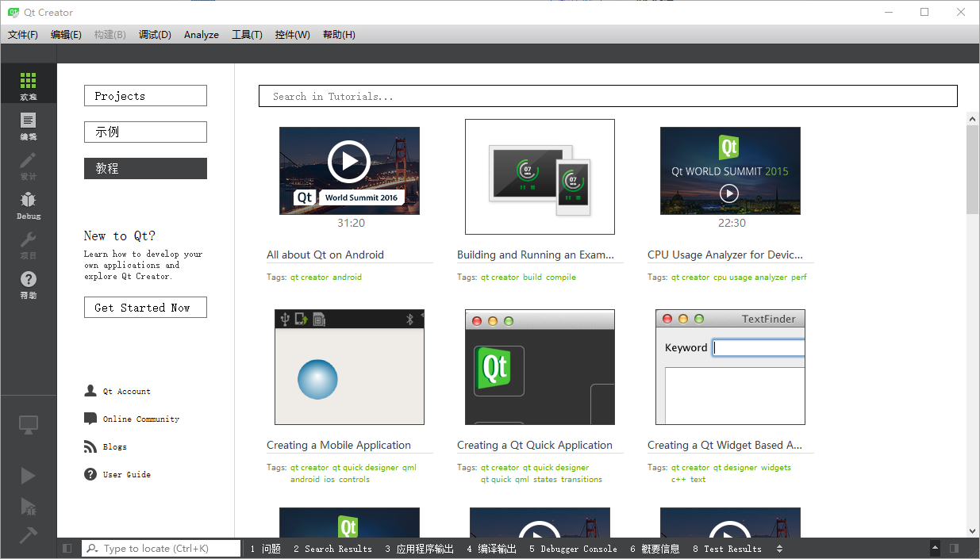
Task: Open the Welcome mode grid icon
Action: [x=29, y=80]
